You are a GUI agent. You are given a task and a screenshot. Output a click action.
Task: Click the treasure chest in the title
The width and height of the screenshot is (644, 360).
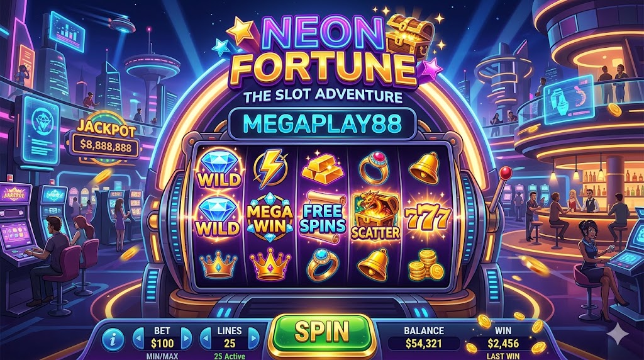[x=411, y=38]
